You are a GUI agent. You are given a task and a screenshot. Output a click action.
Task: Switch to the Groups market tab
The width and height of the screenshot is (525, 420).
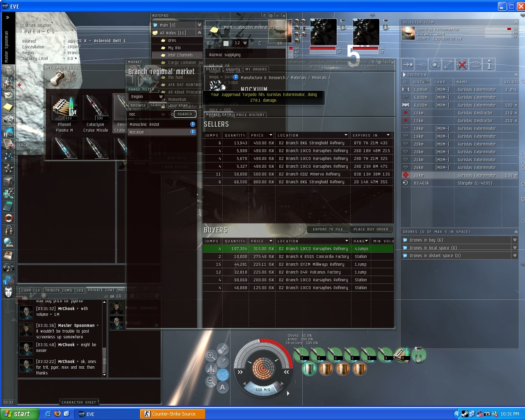233,69
